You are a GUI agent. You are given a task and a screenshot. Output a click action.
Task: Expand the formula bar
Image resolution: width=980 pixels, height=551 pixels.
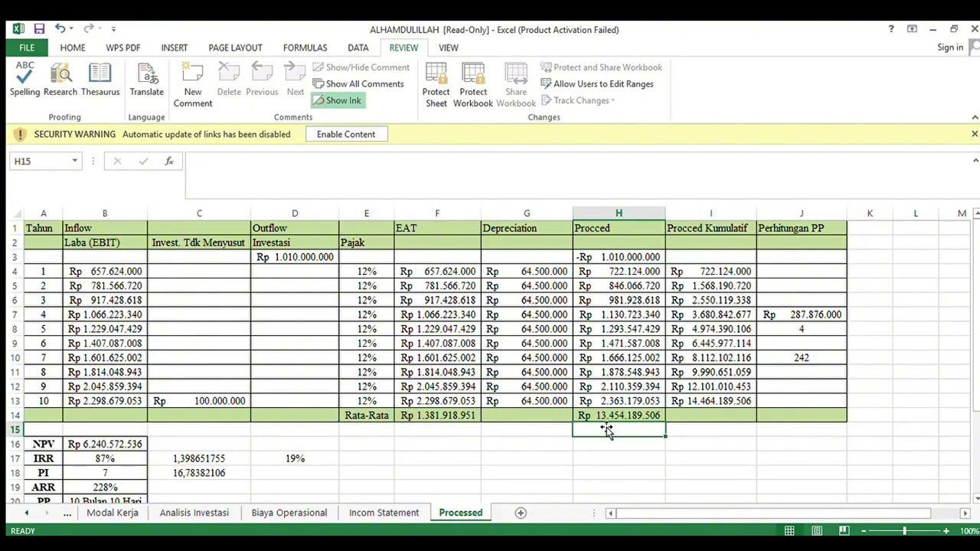(975, 161)
